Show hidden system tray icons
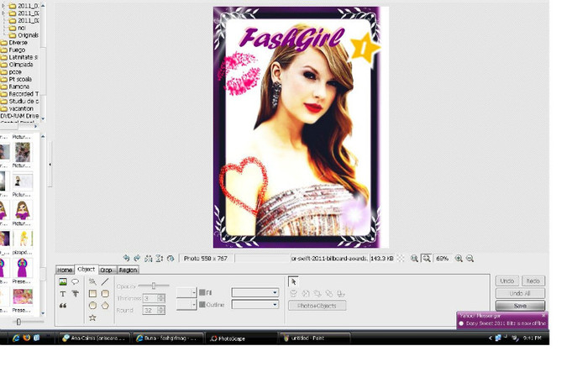 490,338
